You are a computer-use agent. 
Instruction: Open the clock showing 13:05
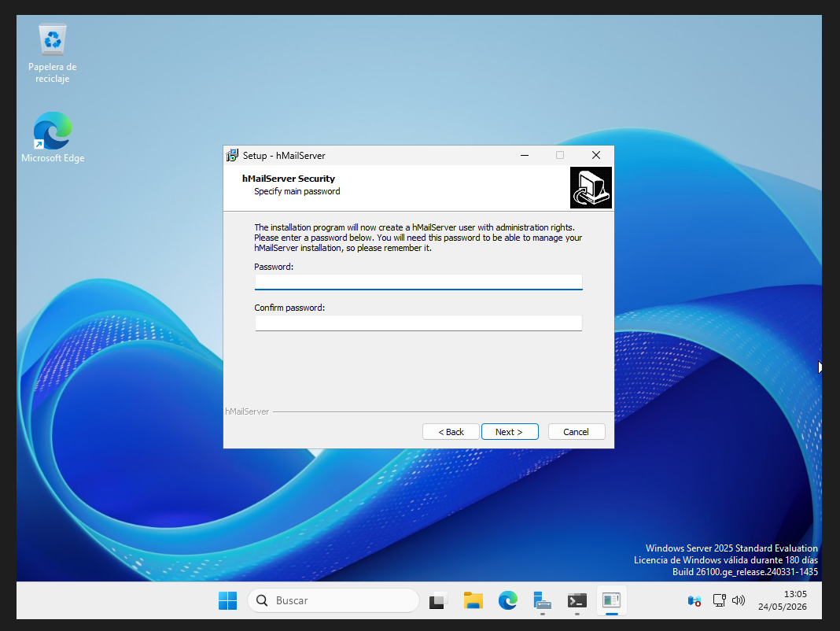(x=782, y=600)
